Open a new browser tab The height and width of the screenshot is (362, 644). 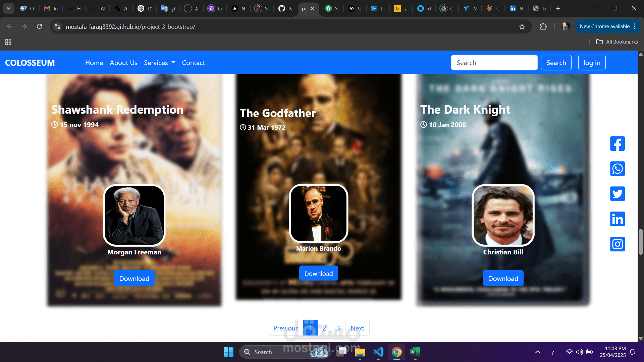pyautogui.click(x=558, y=8)
